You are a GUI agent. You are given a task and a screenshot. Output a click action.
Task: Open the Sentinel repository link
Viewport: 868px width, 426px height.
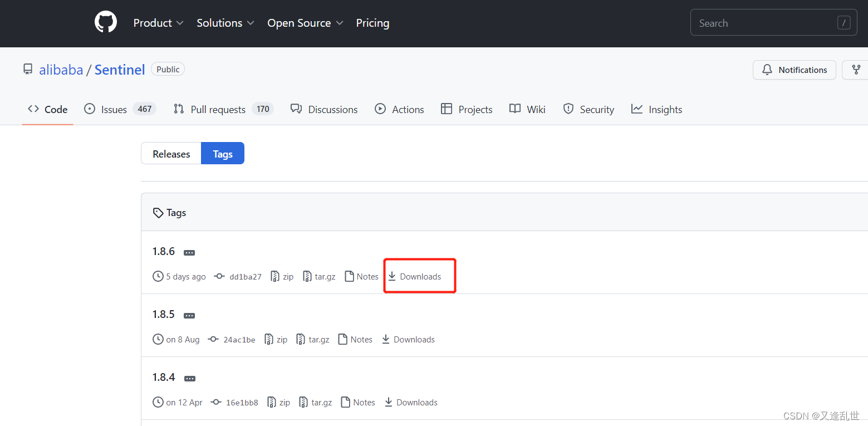tap(120, 70)
